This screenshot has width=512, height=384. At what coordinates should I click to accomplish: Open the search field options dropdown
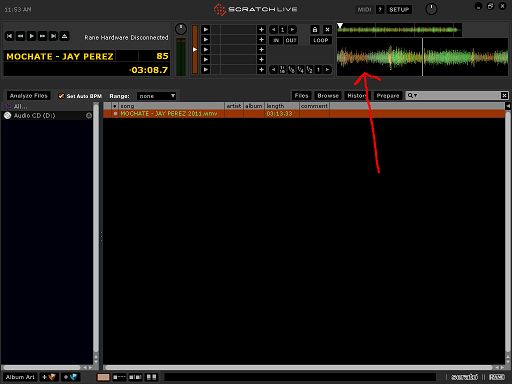pos(412,96)
